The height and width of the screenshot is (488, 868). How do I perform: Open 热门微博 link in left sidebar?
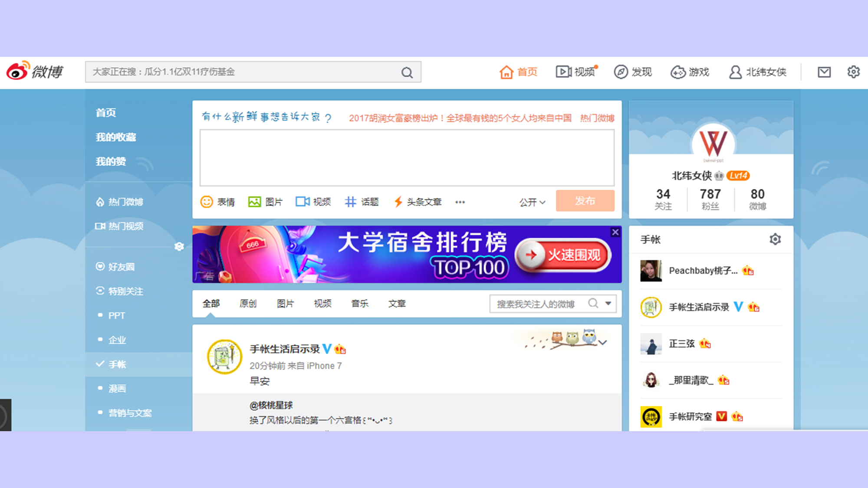(125, 202)
